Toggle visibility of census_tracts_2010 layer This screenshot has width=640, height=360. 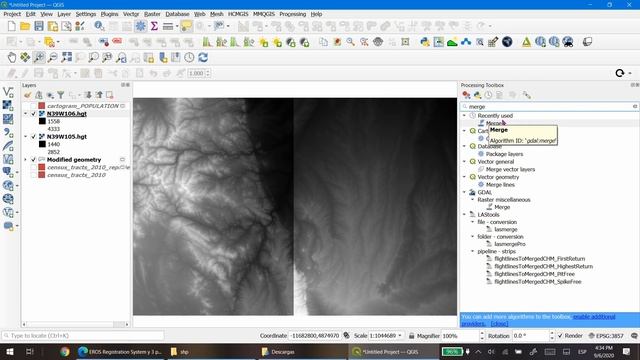pyautogui.click(x=34, y=175)
